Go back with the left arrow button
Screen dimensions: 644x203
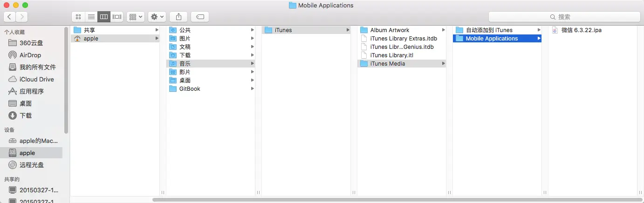click(x=9, y=17)
